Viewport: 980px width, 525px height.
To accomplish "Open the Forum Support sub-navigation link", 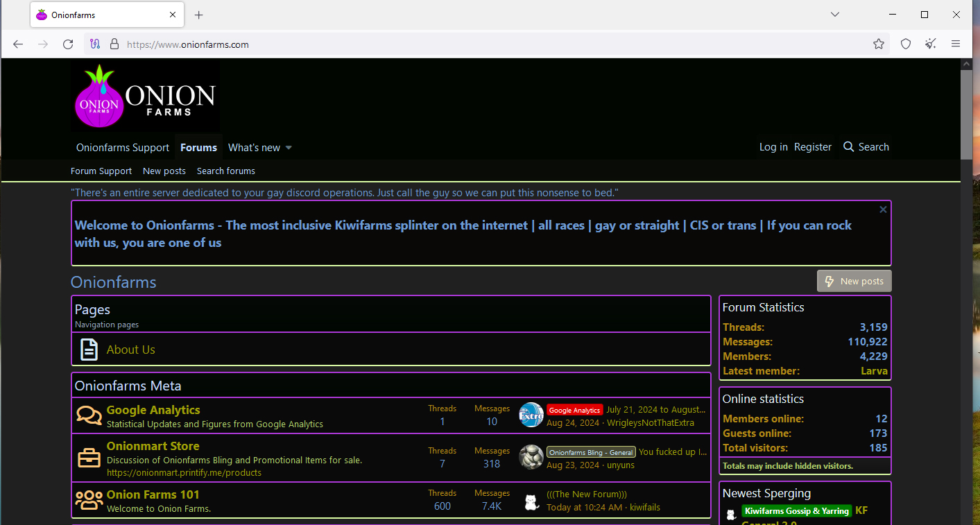I will pyautogui.click(x=101, y=171).
